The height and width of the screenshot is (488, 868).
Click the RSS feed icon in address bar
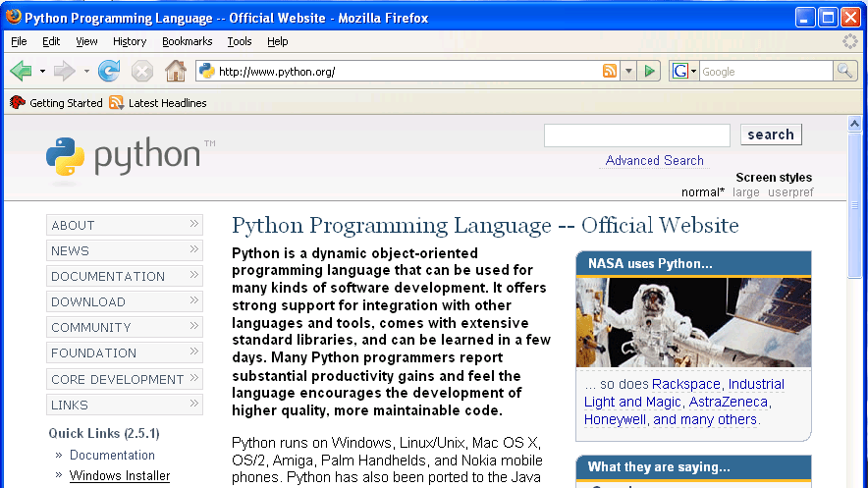(x=610, y=72)
